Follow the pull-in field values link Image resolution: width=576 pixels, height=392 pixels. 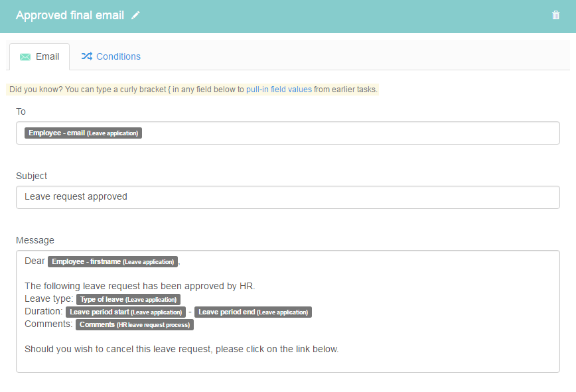point(279,89)
